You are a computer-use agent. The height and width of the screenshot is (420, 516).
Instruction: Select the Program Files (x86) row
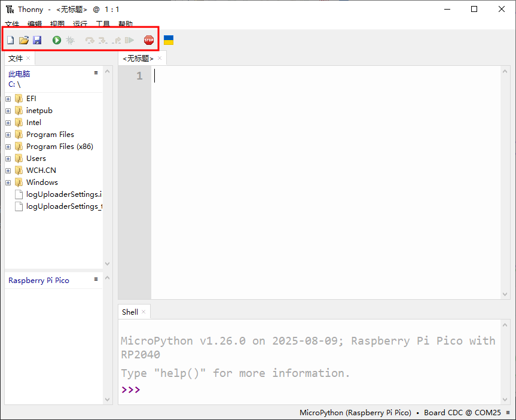pyautogui.click(x=54, y=147)
